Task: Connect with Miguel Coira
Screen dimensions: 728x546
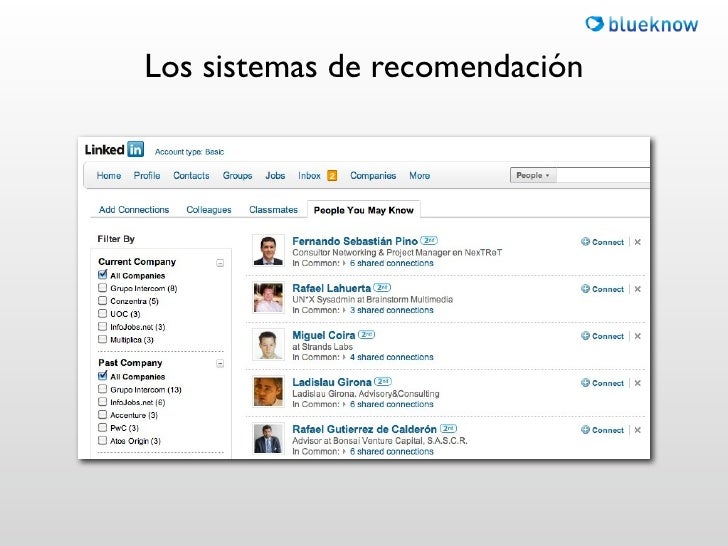Action: (602, 336)
